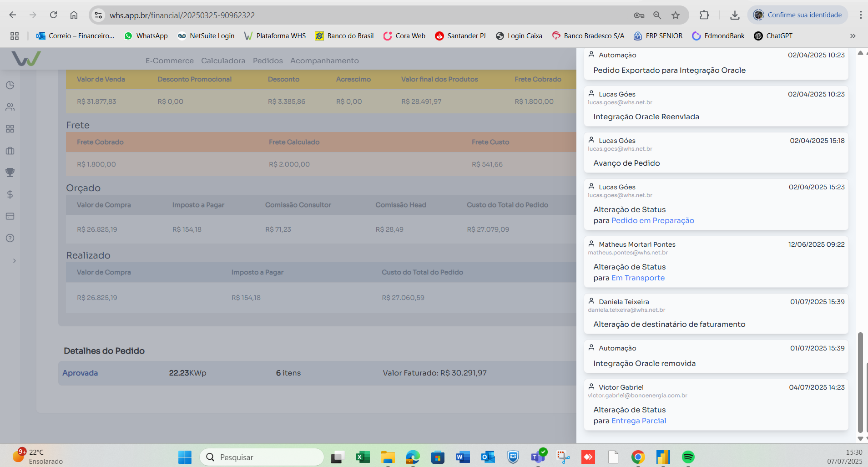Image resolution: width=868 pixels, height=467 pixels.
Task: Open the dollar sign financial icon
Action: 10,194
